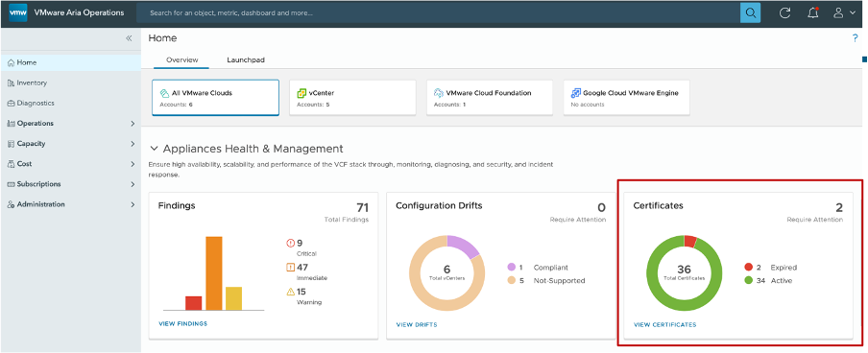Click the Critical findings red icon

coord(291,243)
